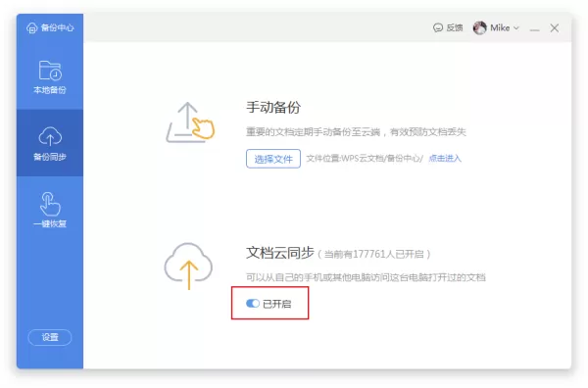Click the manual backup upload hand icon
Screen dimensions: 588x388
click(190, 122)
